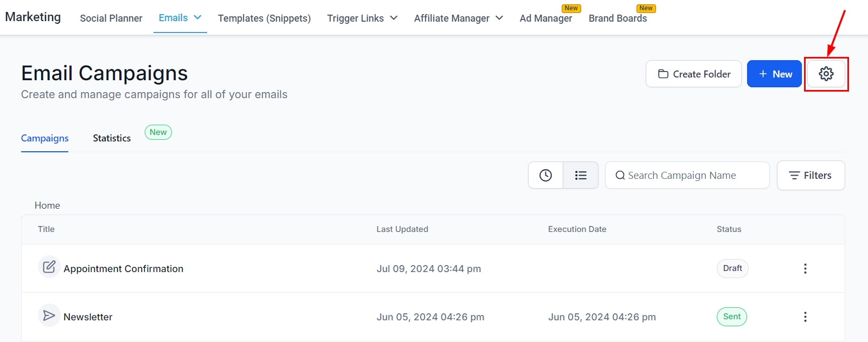Go to the Social Planner tab
The width and height of the screenshot is (868, 342).
click(x=111, y=18)
